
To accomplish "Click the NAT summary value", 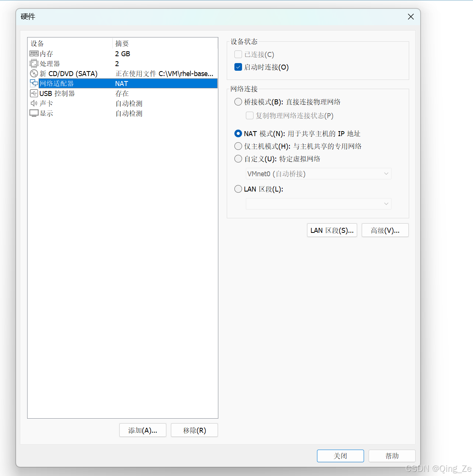I will (122, 83).
